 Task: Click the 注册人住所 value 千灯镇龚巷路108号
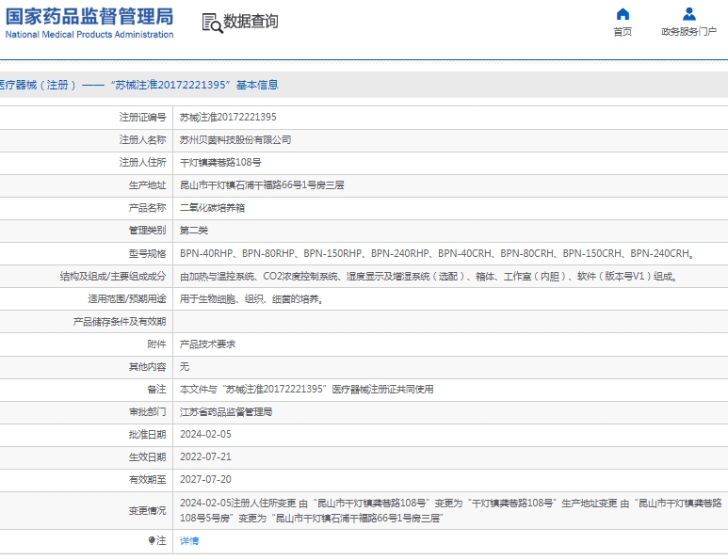(x=220, y=163)
